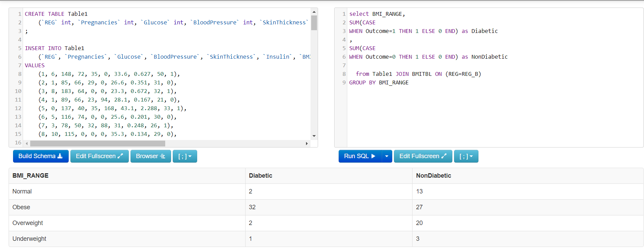Click the schema editor horizontal scrollbar thumb
Screen dimensions: 644x248
98,143
